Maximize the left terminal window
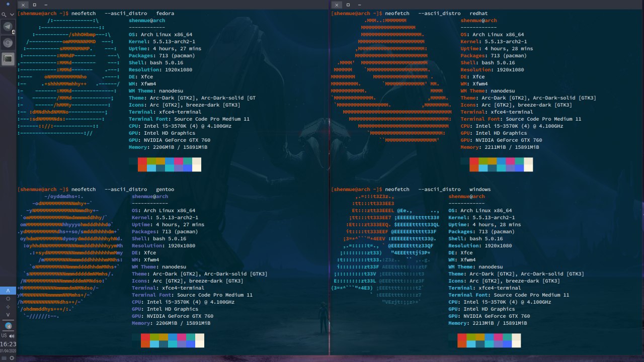644x362 pixels. (x=34, y=5)
